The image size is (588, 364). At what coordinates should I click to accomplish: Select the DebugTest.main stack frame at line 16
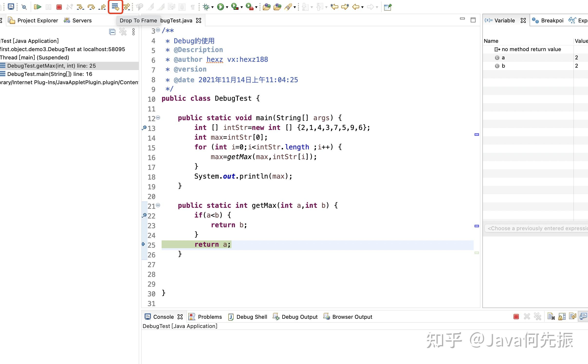[50, 74]
